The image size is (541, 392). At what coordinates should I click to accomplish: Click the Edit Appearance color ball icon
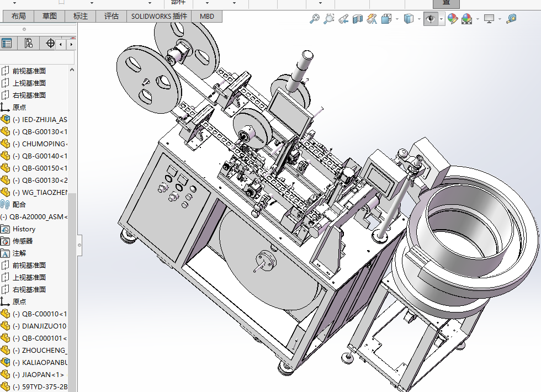pyautogui.click(x=453, y=19)
